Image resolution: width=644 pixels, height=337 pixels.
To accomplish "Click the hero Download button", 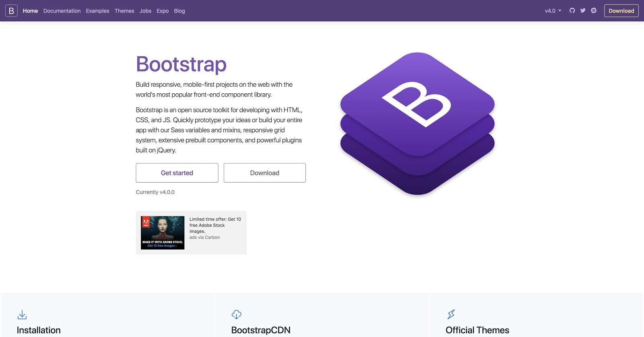I will [x=265, y=173].
